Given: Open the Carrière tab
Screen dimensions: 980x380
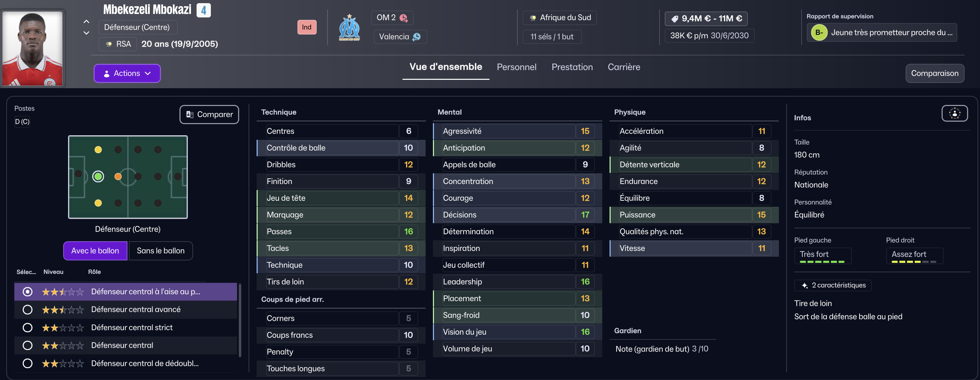Looking at the screenshot, I should tap(624, 67).
